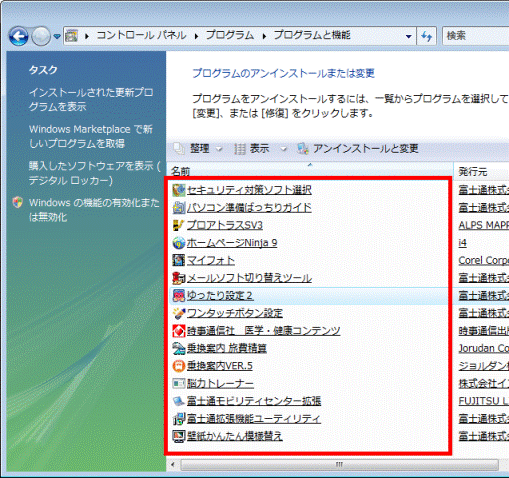This screenshot has height=478, width=509.
Task: Expand the arrow after コントロール パネル breadcrumb
Action: coord(196,36)
